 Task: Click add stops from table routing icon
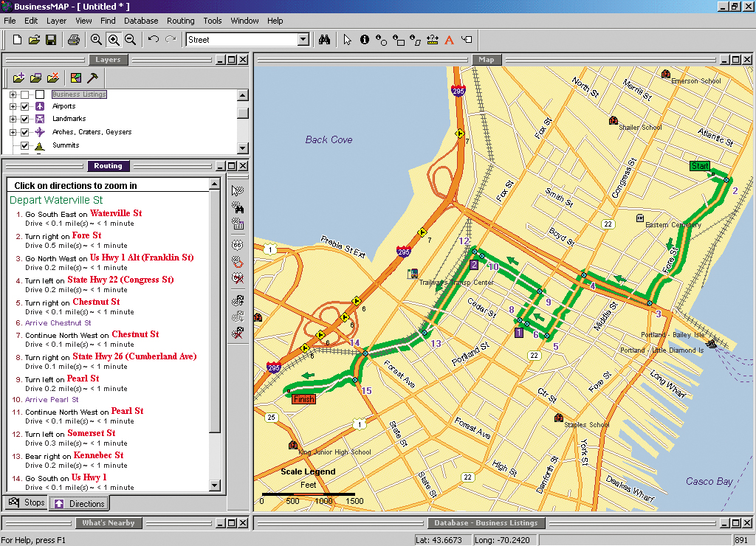pos(237,224)
